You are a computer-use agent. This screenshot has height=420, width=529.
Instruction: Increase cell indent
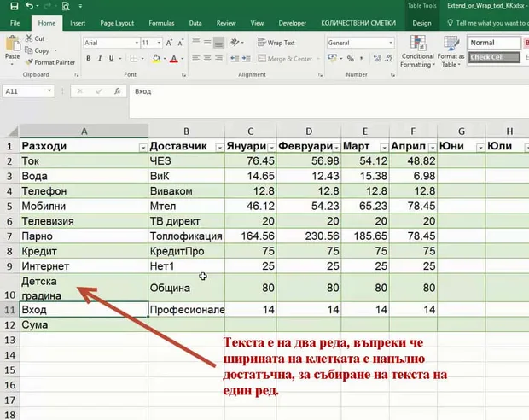click(x=247, y=59)
